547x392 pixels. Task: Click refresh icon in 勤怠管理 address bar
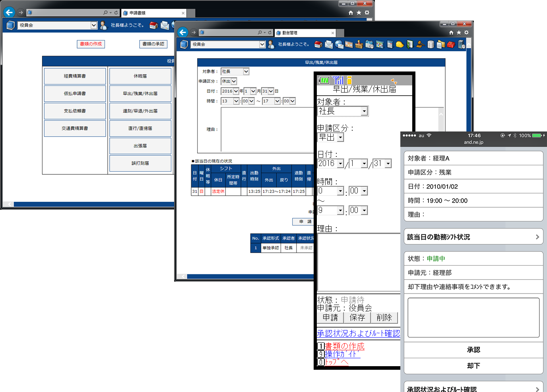coord(270,33)
